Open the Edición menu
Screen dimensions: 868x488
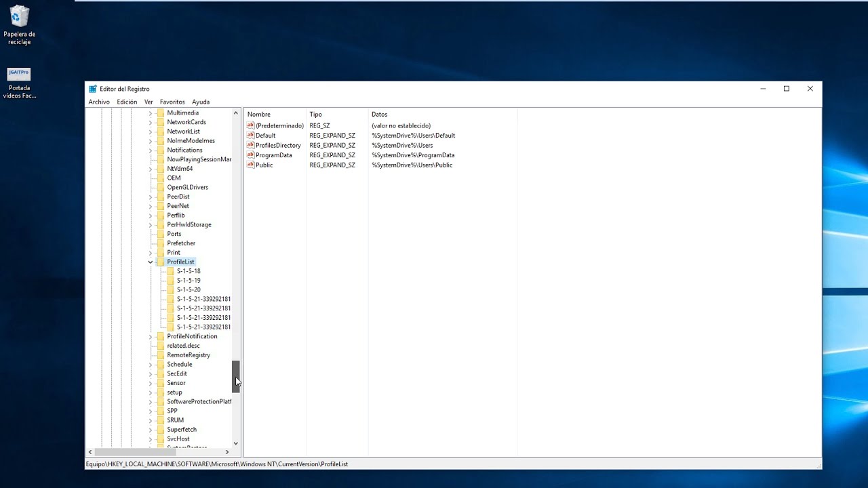pyautogui.click(x=127, y=102)
